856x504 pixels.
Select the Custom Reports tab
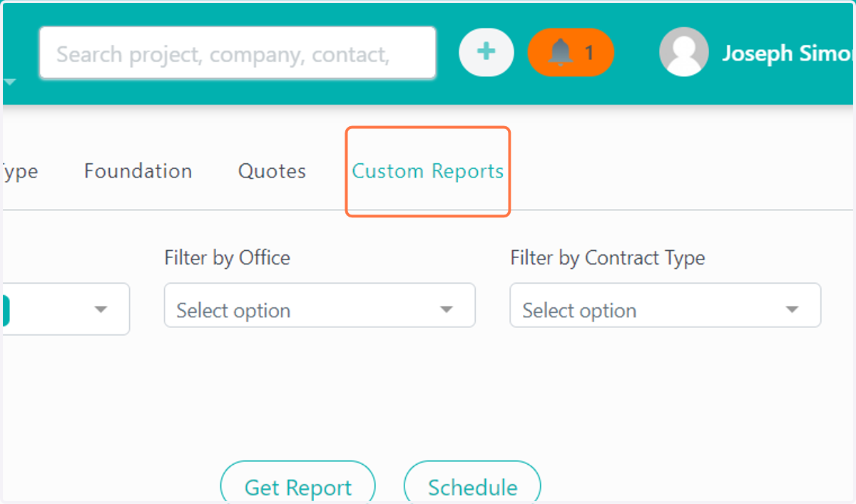pyautogui.click(x=428, y=171)
